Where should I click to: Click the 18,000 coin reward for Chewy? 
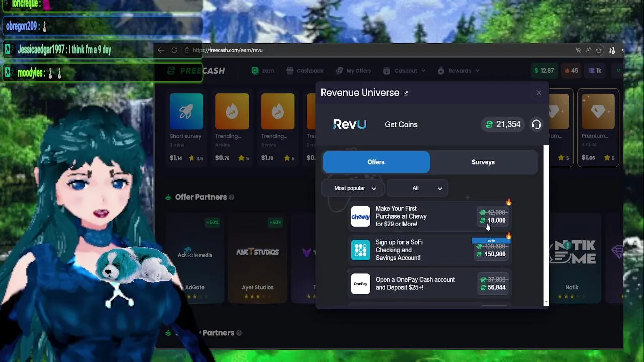coord(493,221)
